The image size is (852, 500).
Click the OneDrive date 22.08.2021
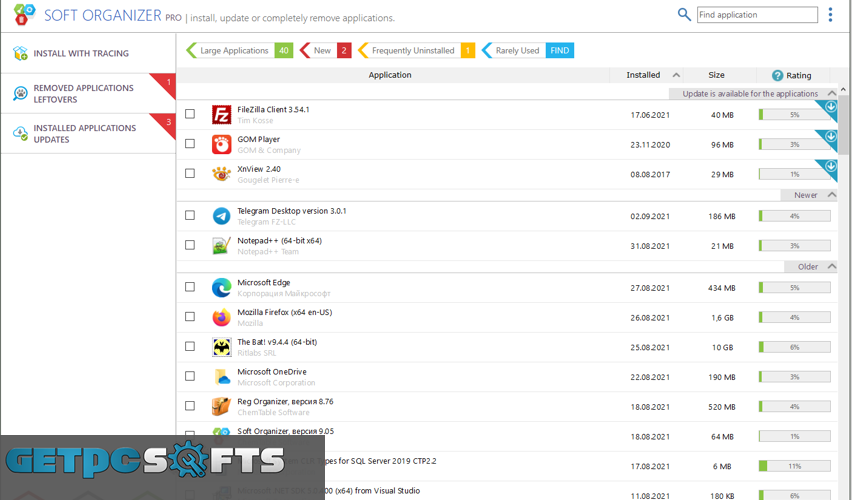click(x=650, y=377)
